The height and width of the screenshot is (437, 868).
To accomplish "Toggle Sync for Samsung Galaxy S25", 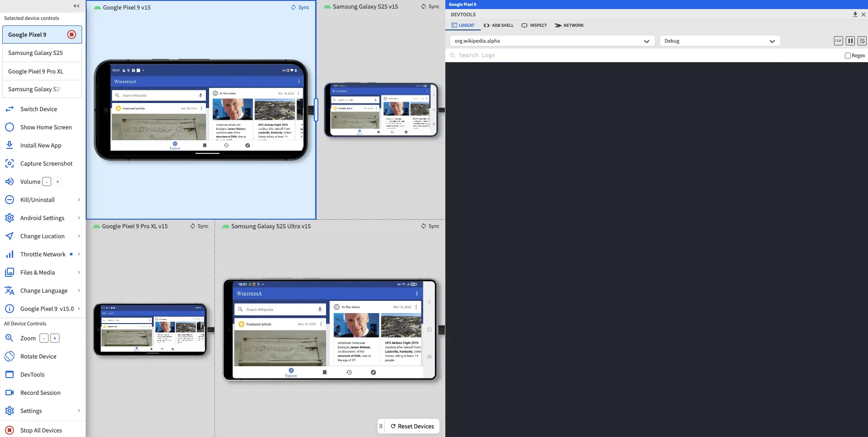I will [x=430, y=7].
